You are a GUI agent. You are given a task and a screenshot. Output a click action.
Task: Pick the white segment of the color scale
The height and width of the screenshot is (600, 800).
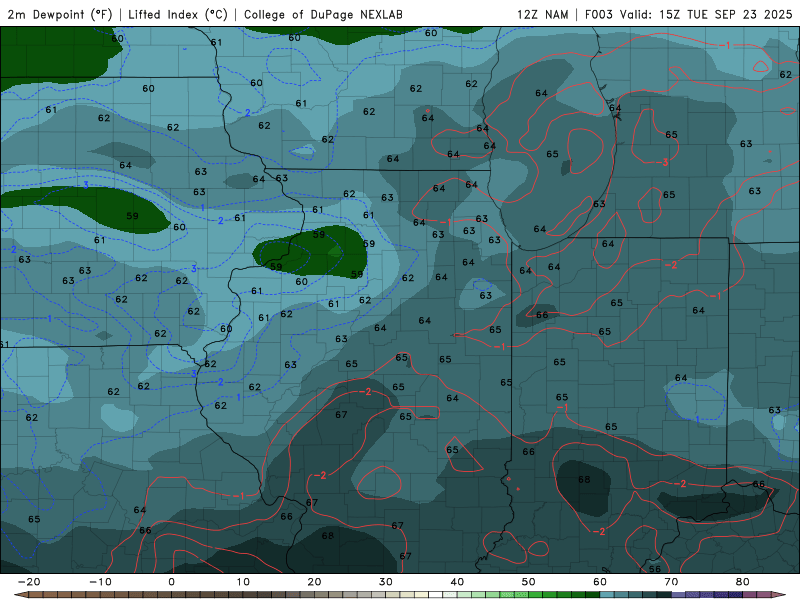[x=436, y=595]
